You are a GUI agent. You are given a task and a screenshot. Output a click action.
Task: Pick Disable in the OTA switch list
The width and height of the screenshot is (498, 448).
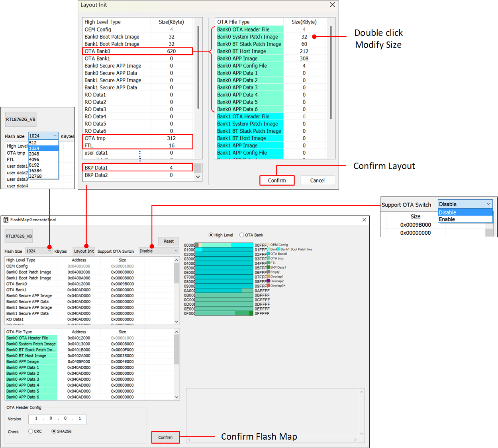465,212
